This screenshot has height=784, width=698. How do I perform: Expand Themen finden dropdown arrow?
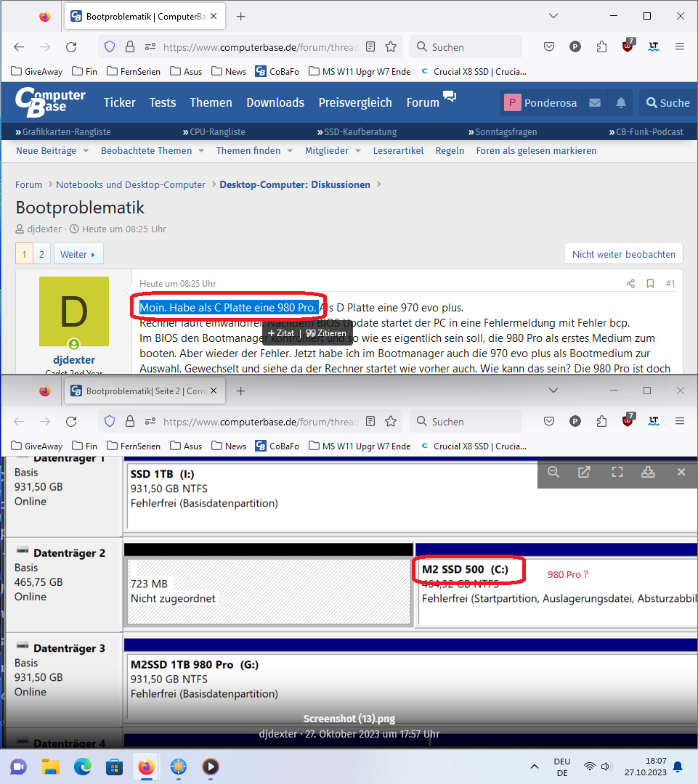point(290,151)
